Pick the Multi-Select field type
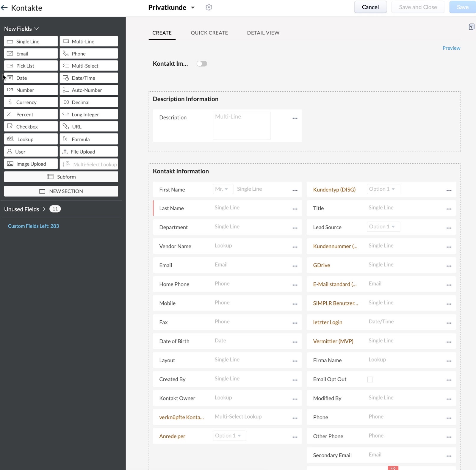 [89, 66]
